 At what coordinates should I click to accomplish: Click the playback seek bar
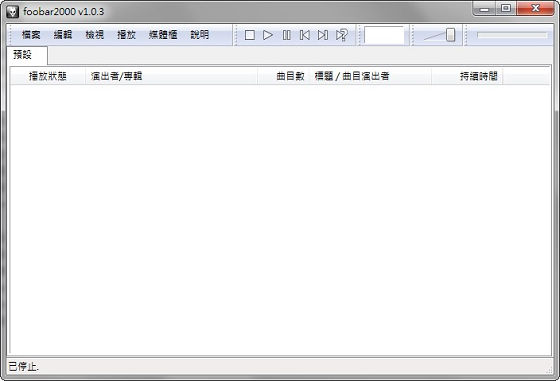[x=512, y=35]
